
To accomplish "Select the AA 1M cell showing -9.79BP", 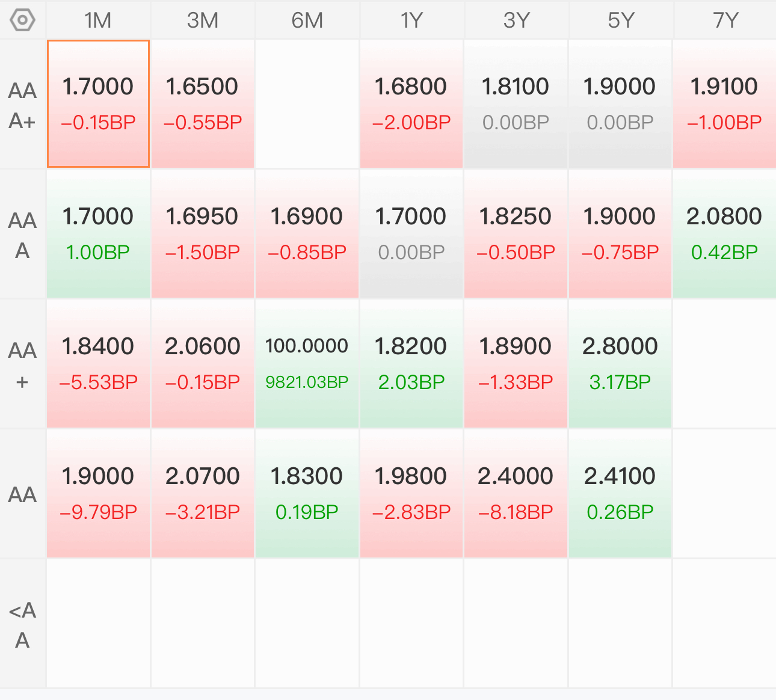I will (98, 494).
